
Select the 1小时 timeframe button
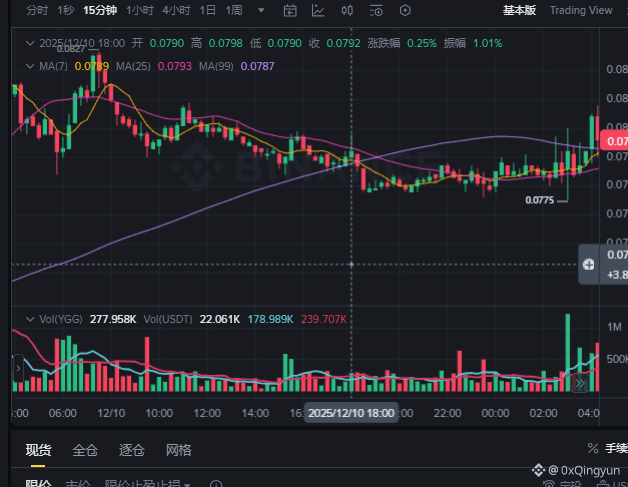141,10
